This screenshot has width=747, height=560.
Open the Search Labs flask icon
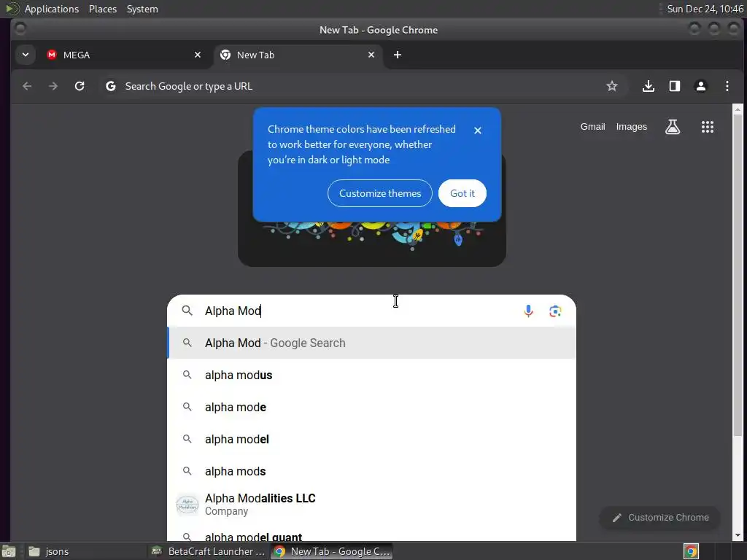click(672, 127)
